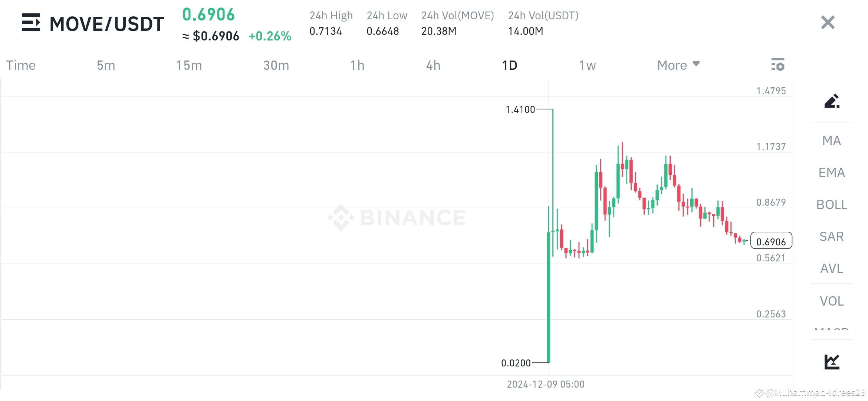The image size is (868, 401).
Task: Collapse the More timeframe menu arrow
Action: point(696,63)
